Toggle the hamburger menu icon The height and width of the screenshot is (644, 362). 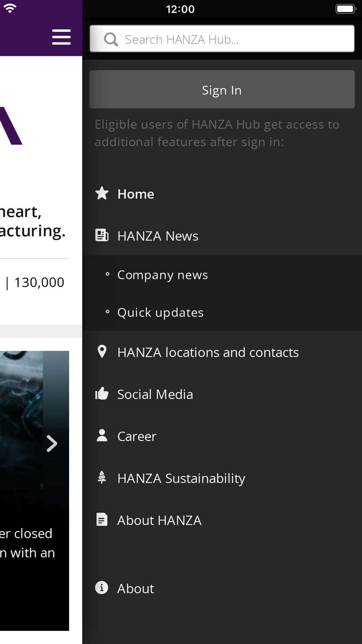tap(61, 37)
